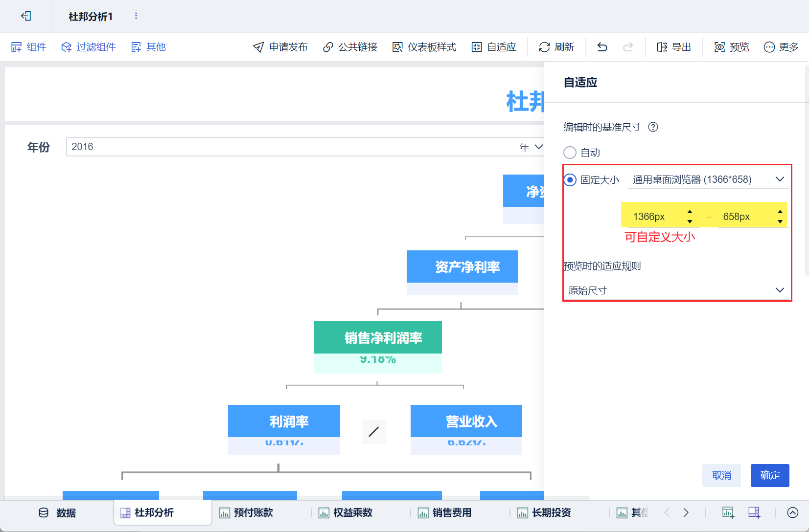Select the 固定大小 radio button
This screenshot has width=809, height=532.
(x=570, y=180)
